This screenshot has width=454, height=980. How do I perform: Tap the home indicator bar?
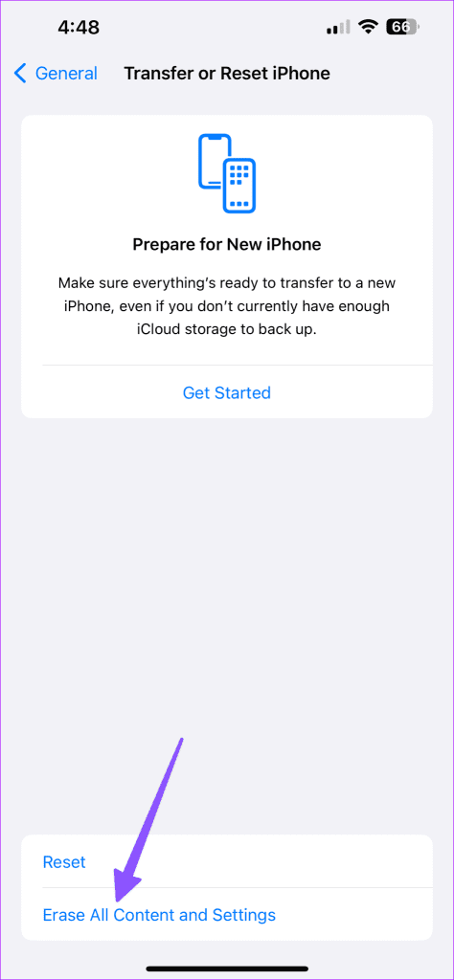227,969
